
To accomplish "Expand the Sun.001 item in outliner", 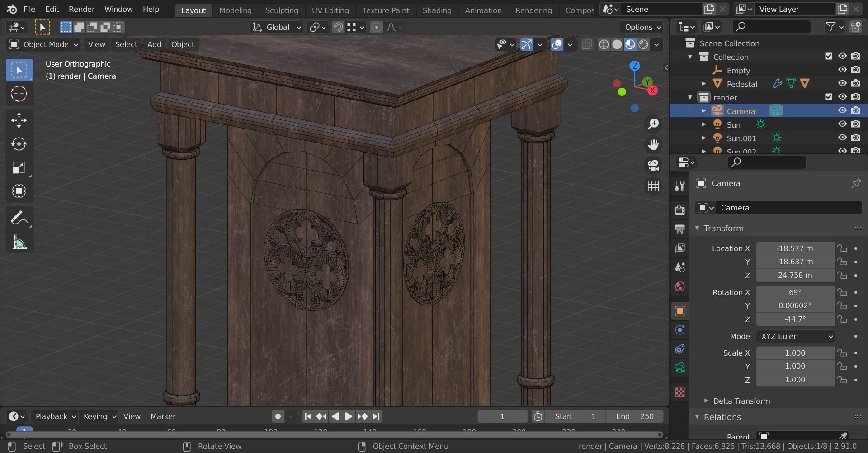I will [703, 138].
